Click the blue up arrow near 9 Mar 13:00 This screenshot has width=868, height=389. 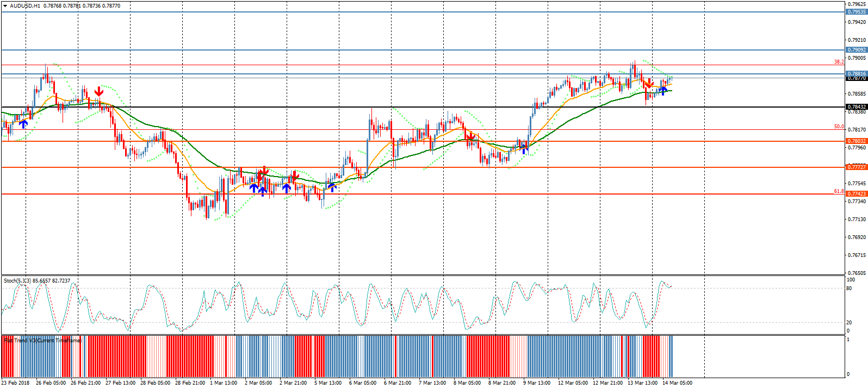(524, 148)
